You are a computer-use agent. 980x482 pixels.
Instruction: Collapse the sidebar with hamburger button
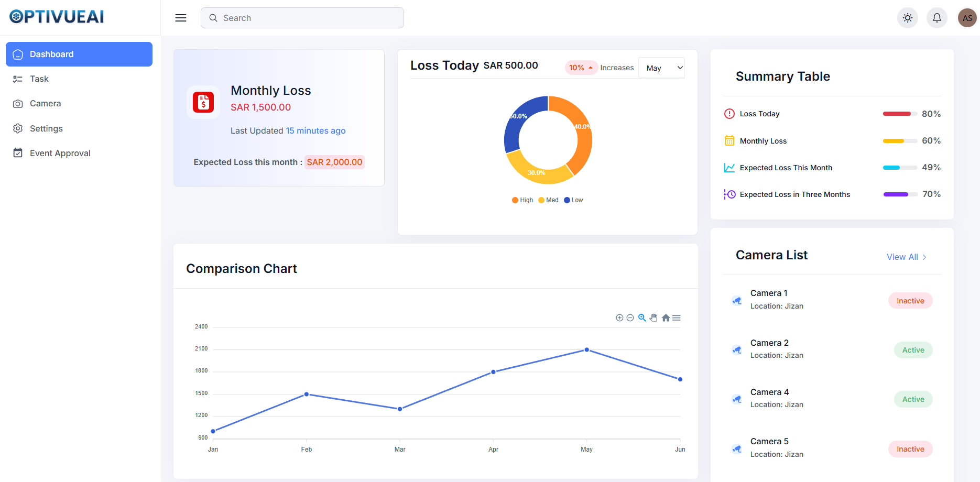click(x=181, y=18)
